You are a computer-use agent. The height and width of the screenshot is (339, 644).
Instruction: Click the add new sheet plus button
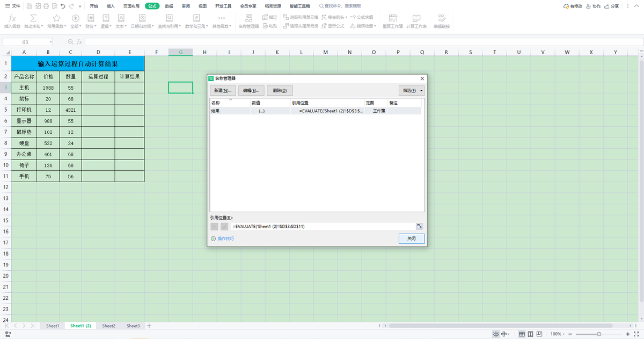pyautogui.click(x=149, y=326)
